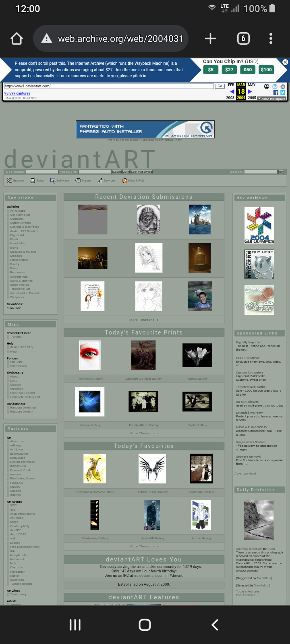Tap the browser home icon
Viewport: 290px width, 644px height.
pos(17,39)
